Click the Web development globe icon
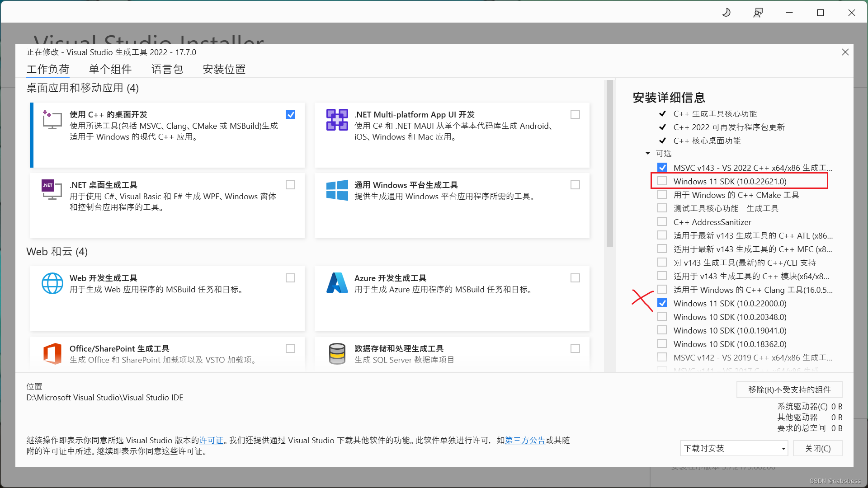Viewport: 868px width, 488px height. [x=52, y=283]
